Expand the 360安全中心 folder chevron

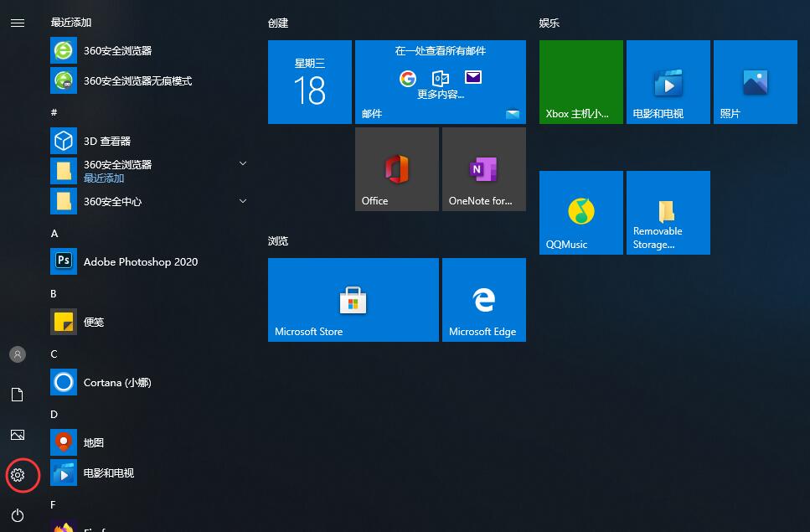[243, 201]
